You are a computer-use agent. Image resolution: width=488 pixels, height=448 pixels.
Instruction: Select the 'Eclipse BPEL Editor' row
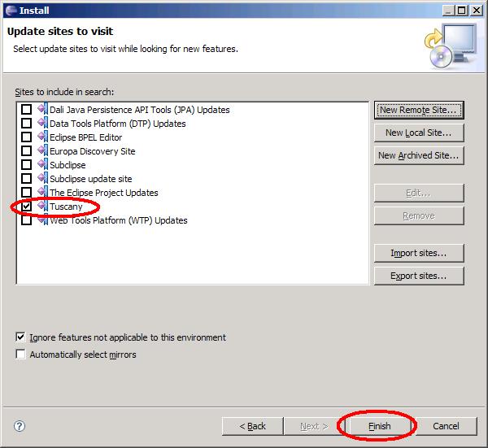pos(86,137)
